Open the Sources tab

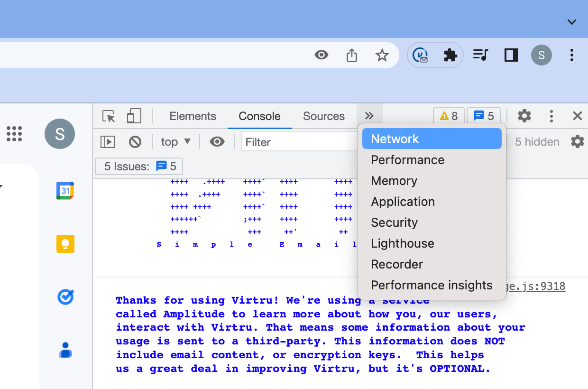click(x=324, y=116)
